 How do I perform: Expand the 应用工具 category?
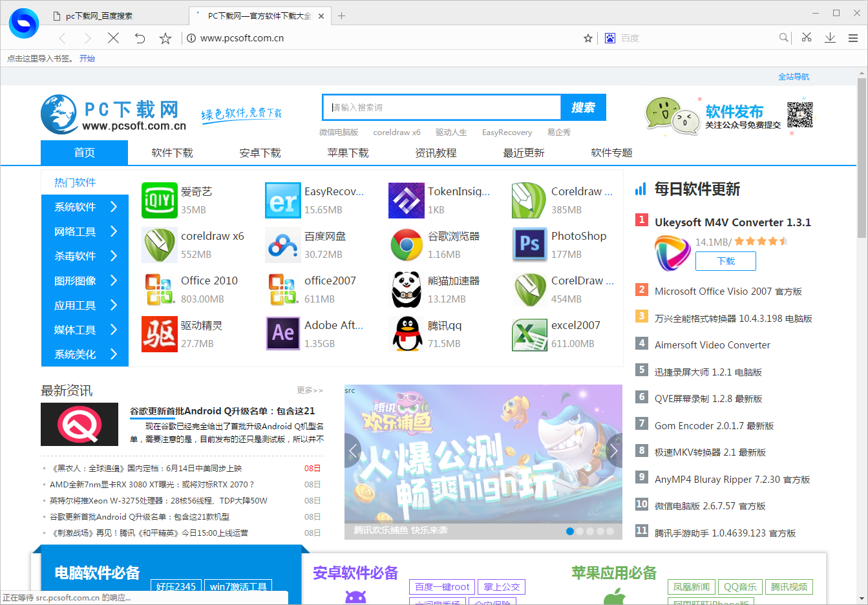pyautogui.click(x=85, y=305)
